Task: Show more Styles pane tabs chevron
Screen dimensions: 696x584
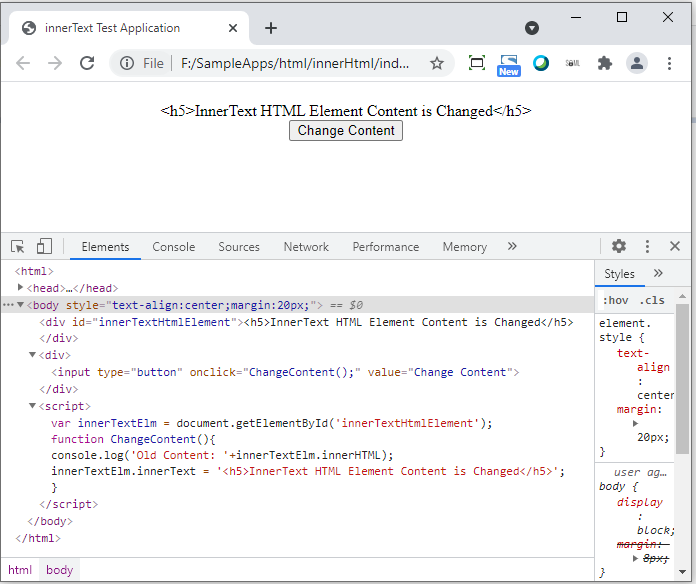Action: click(x=658, y=273)
